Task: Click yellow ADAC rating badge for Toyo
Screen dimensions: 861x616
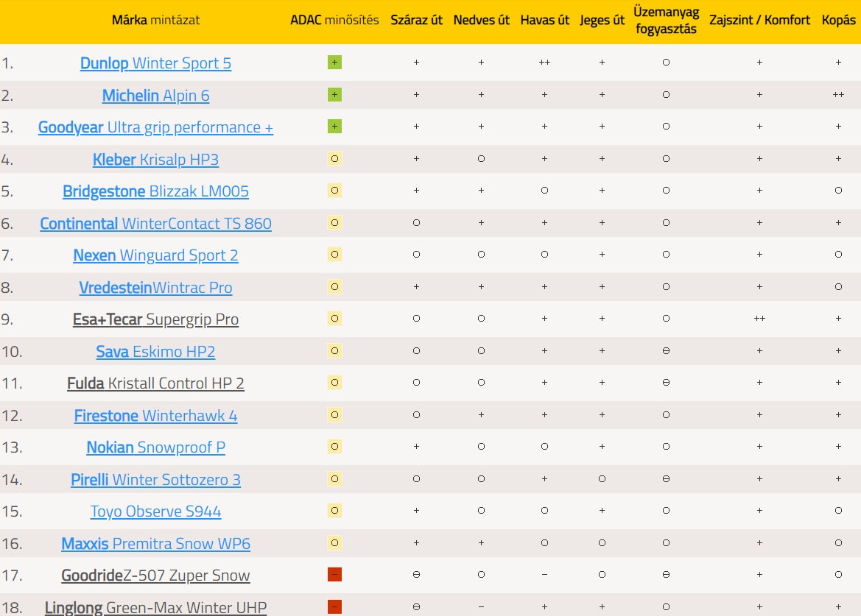Action: point(334,511)
